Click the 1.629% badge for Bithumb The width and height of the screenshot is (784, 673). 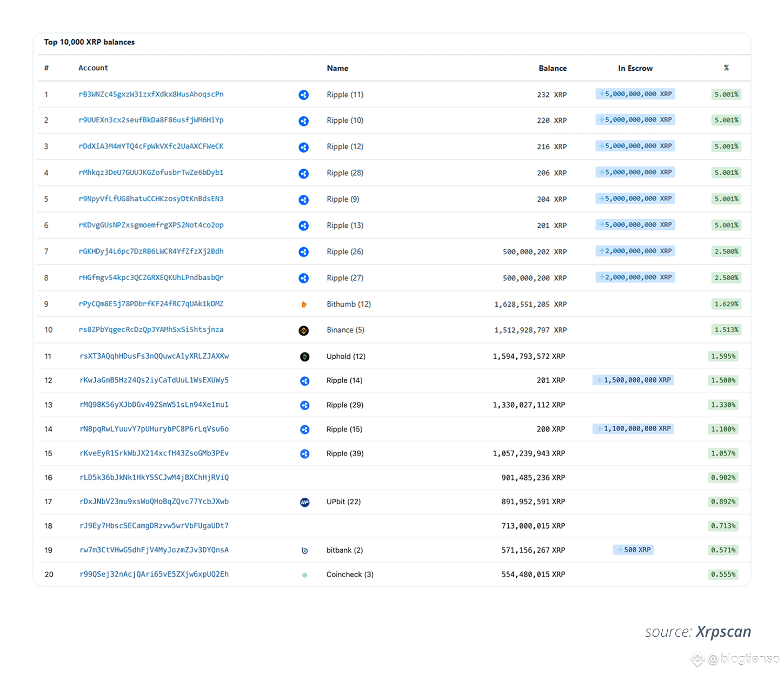pos(726,304)
